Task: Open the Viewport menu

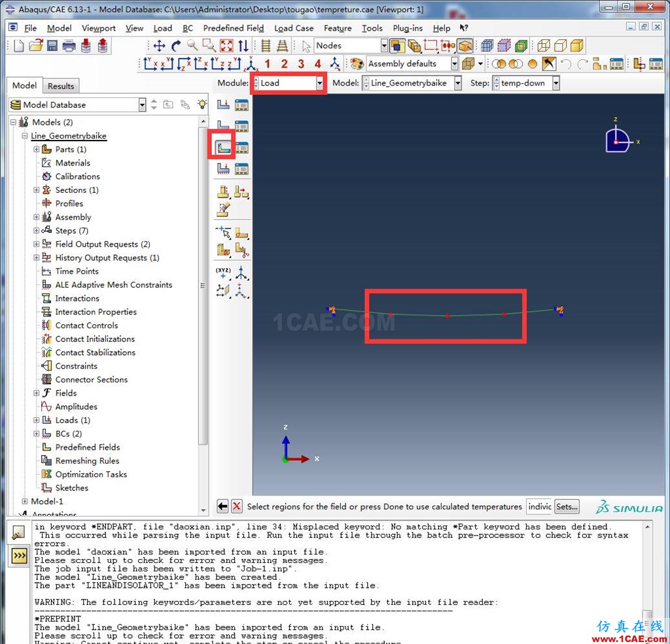Action: [x=98, y=28]
